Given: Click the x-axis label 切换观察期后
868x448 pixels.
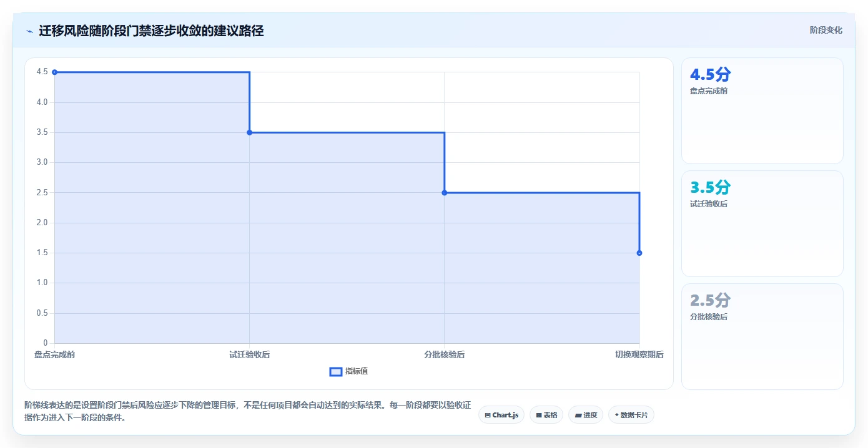Looking at the screenshot, I should (x=639, y=355).
